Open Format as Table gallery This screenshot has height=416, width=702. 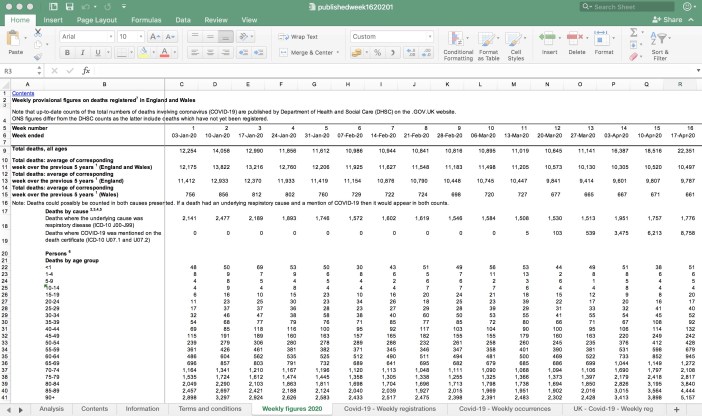pyautogui.click(x=488, y=46)
